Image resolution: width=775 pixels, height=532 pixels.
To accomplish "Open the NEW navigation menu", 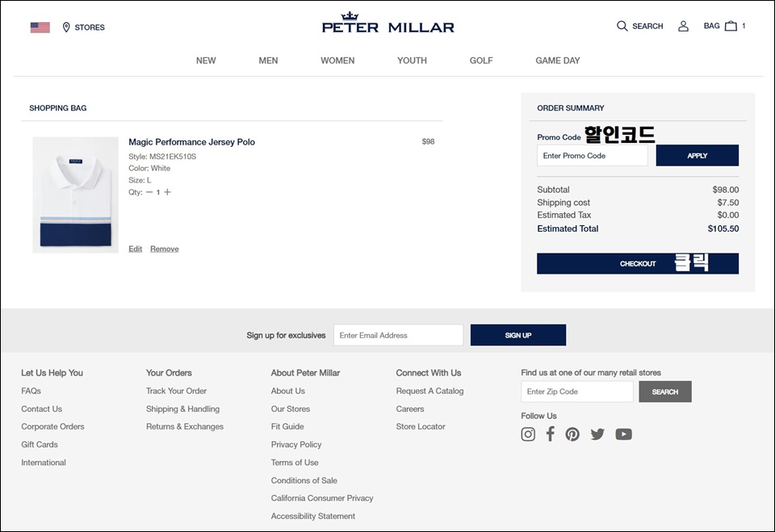I will click(x=206, y=61).
